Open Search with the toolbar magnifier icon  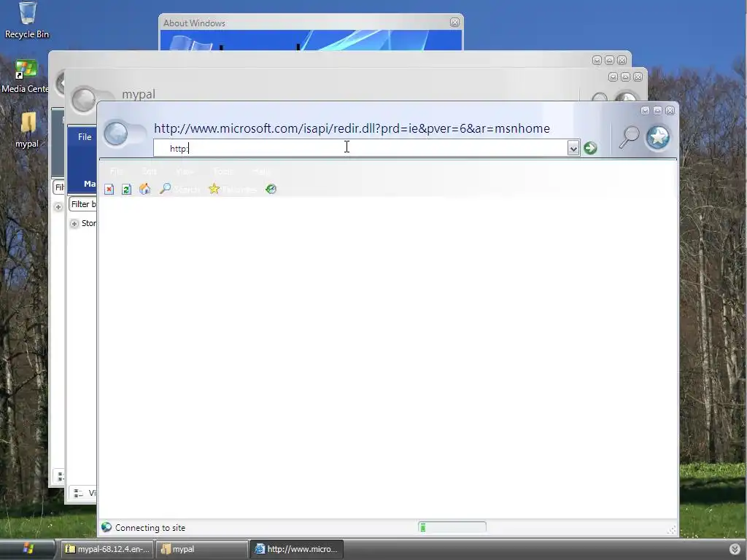pos(166,189)
